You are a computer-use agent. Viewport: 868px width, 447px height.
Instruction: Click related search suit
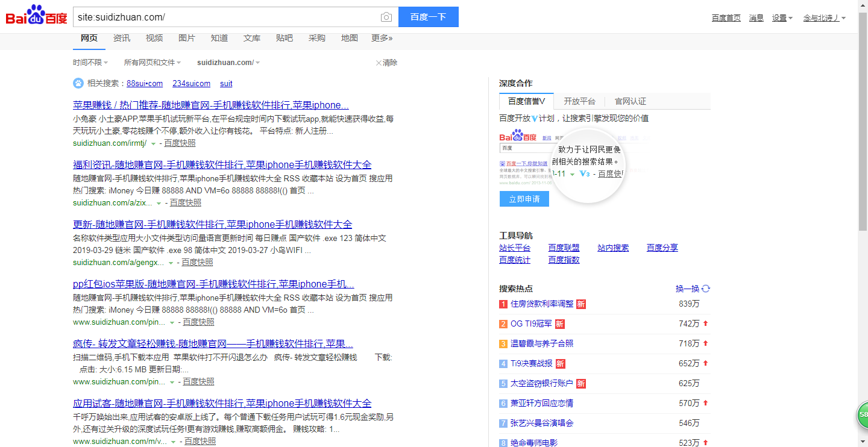(x=226, y=84)
